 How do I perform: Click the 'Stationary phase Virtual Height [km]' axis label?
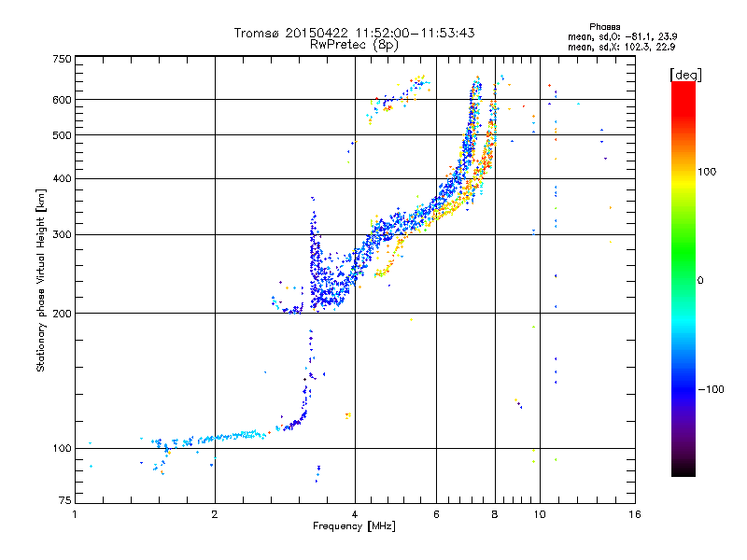41,280
